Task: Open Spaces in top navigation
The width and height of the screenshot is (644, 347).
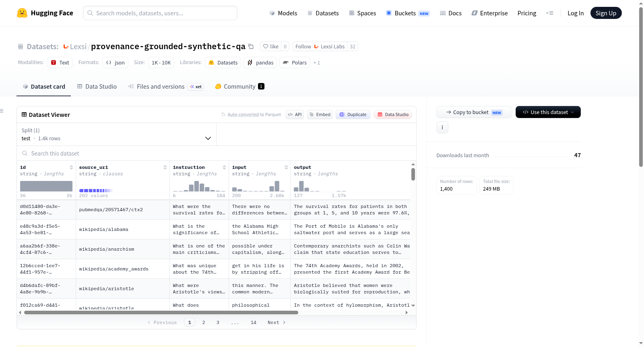Action: (362, 13)
